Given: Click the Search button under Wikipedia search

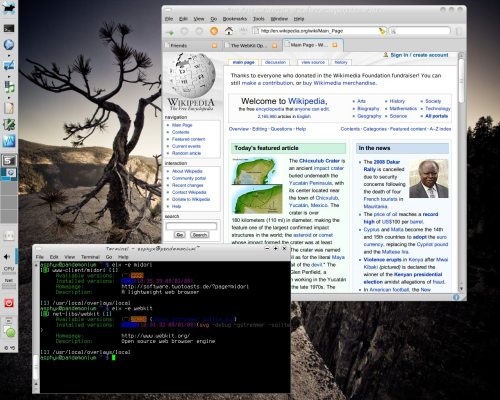Looking at the screenshot, I should point(200,235).
